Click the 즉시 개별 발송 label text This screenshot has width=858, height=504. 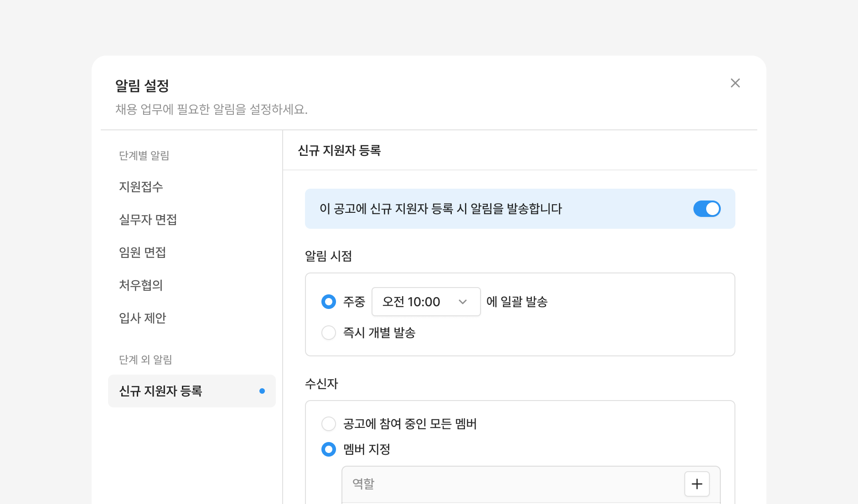379,333
